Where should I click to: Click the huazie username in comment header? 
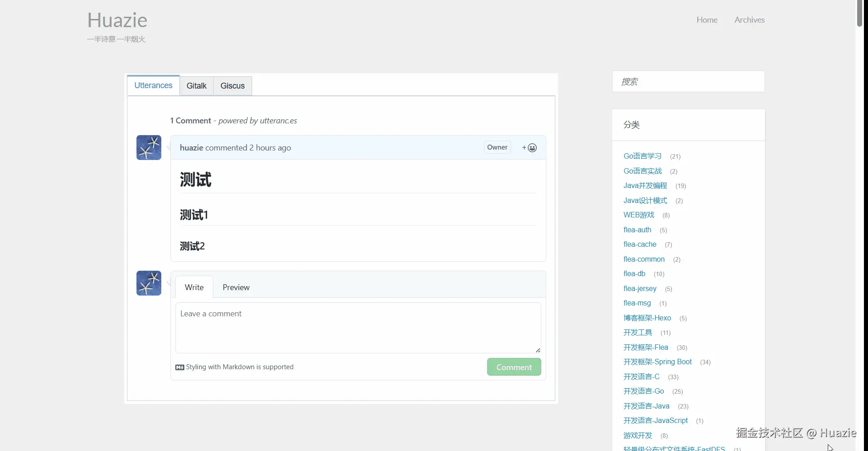[x=191, y=148]
